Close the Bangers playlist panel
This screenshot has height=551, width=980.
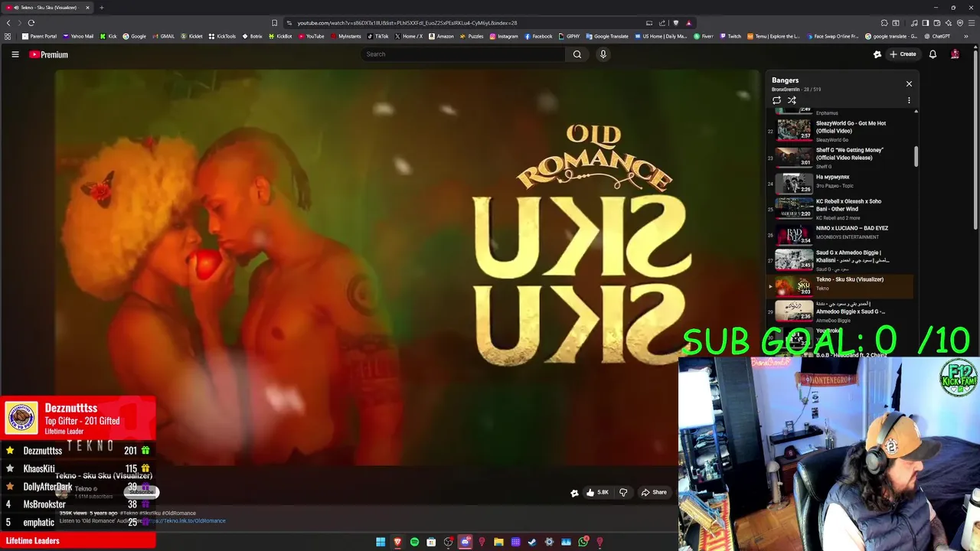[x=909, y=83]
